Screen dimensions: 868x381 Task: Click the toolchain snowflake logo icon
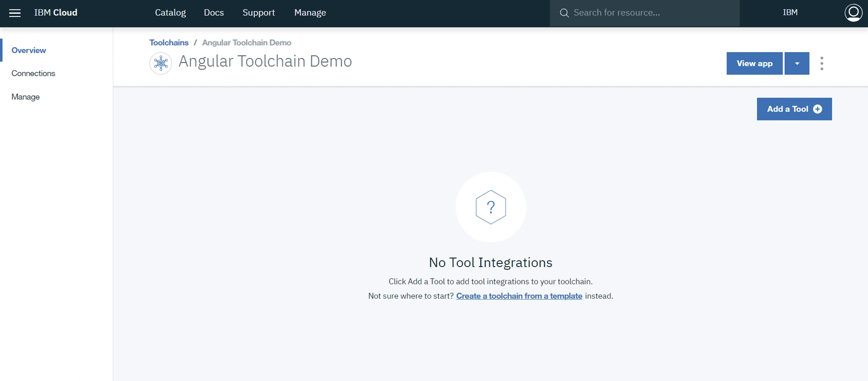click(x=161, y=63)
